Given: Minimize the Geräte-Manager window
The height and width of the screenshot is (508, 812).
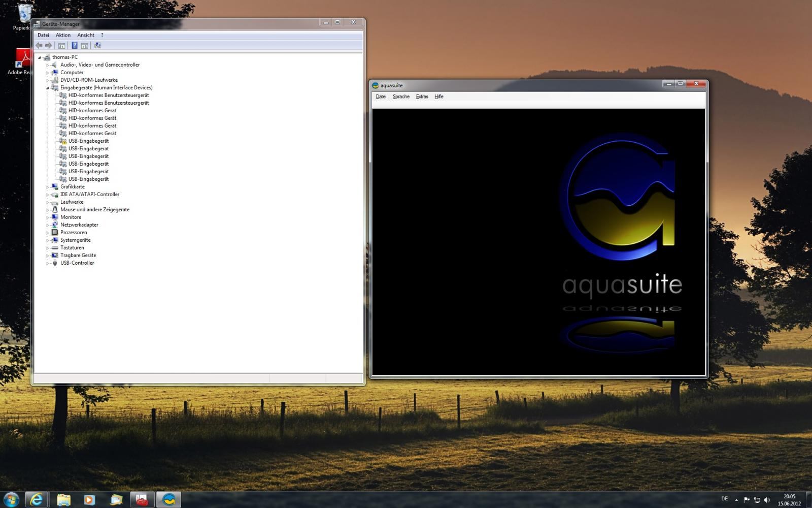Looking at the screenshot, I should coord(326,22).
